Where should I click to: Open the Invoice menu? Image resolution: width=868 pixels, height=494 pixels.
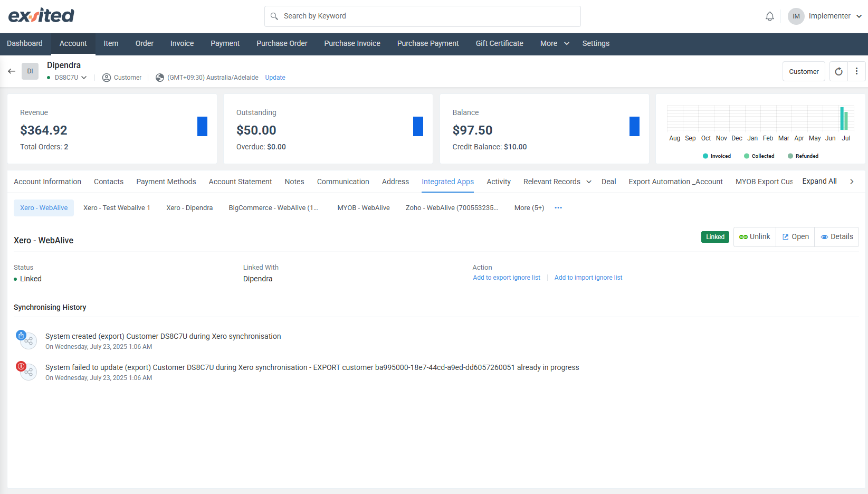coord(182,44)
